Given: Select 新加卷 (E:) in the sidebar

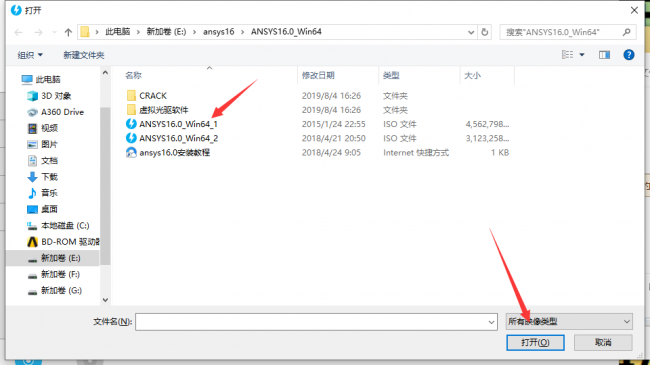Looking at the screenshot, I should [53, 258].
